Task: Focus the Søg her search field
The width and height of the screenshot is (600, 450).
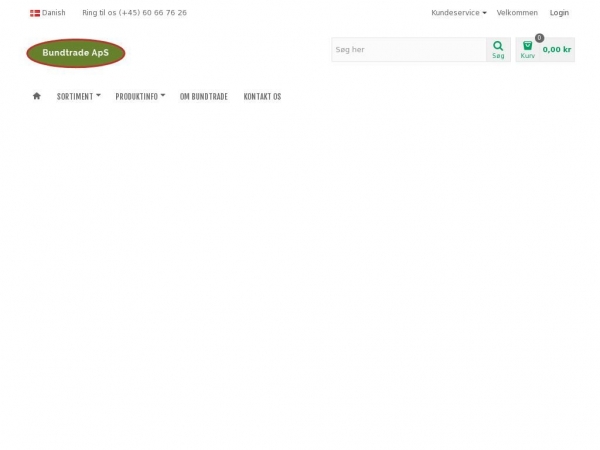Action: pos(409,50)
